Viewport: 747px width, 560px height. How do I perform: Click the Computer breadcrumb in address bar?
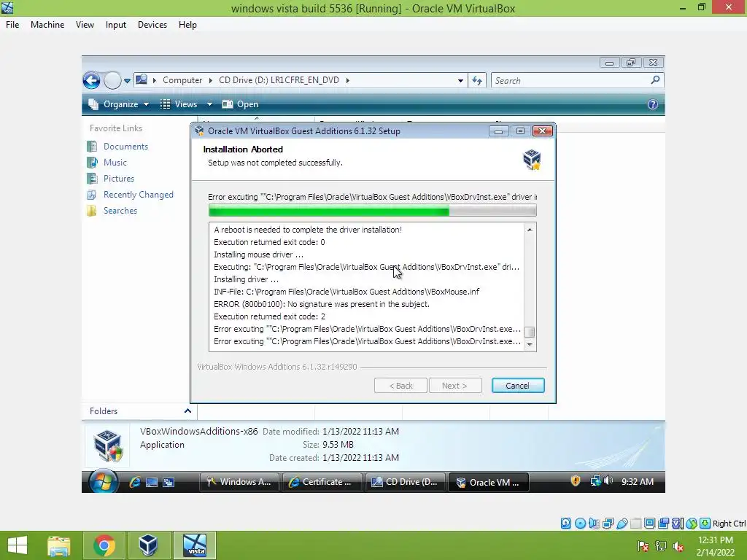tap(182, 80)
